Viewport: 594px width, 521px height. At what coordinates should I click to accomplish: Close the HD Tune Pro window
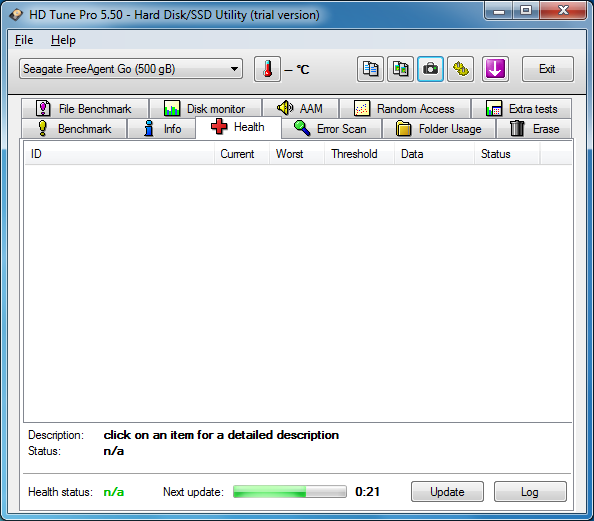(x=563, y=11)
